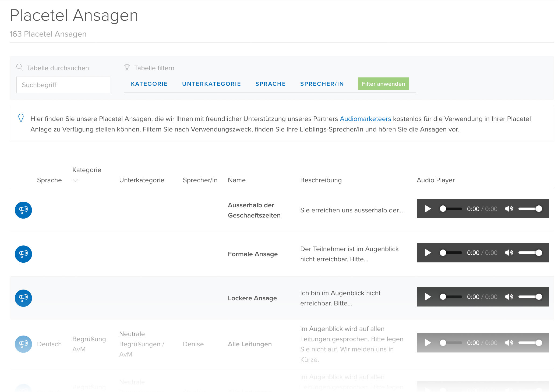Click megaphone icon beside Alle Leitungen
Image resolution: width=558 pixels, height=392 pixels.
(x=23, y=344)
